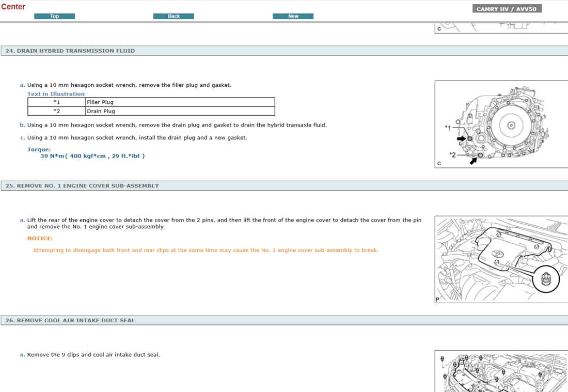Image resolution: width=568 pixels, height=392 pixels.
Task: Click the CAMRY HV / AVV50 model badge
Action: pyautogui.click(x=507, y=9)
